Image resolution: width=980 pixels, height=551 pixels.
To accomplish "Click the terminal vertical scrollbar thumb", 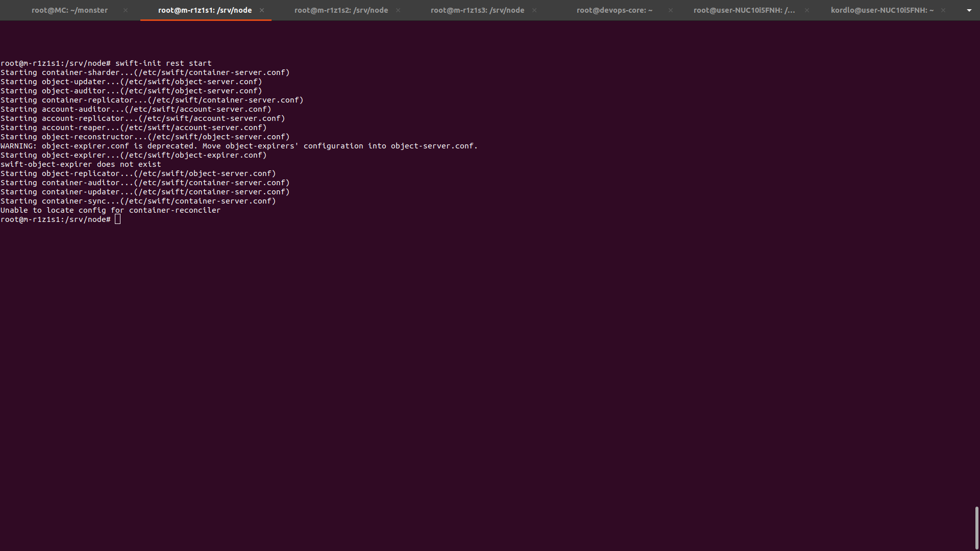I will [x=976, y=528].
